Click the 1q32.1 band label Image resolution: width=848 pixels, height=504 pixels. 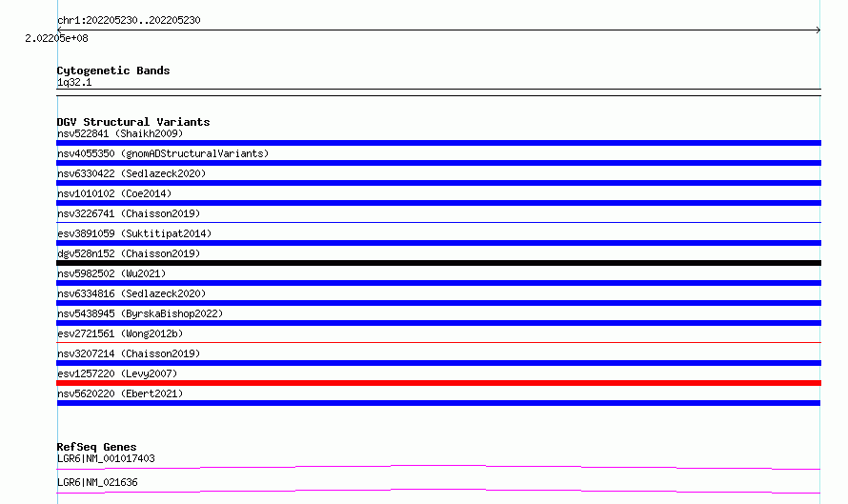point(74,82)
